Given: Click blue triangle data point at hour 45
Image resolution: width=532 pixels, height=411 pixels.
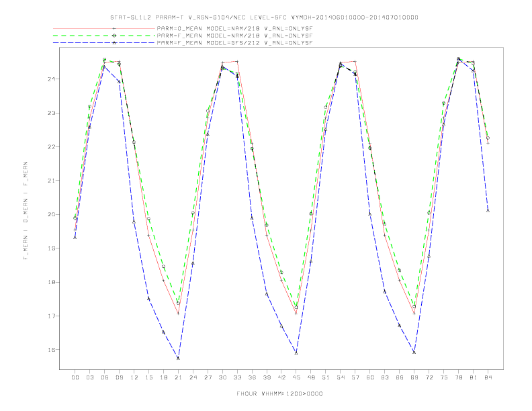Looking at the screenshot, I should click(296, 353).
